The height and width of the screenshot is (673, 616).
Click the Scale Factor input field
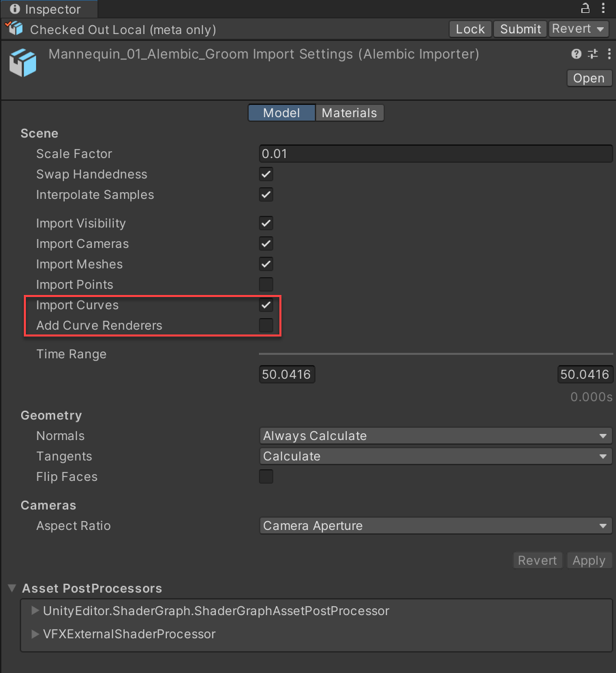click(435, 154)
